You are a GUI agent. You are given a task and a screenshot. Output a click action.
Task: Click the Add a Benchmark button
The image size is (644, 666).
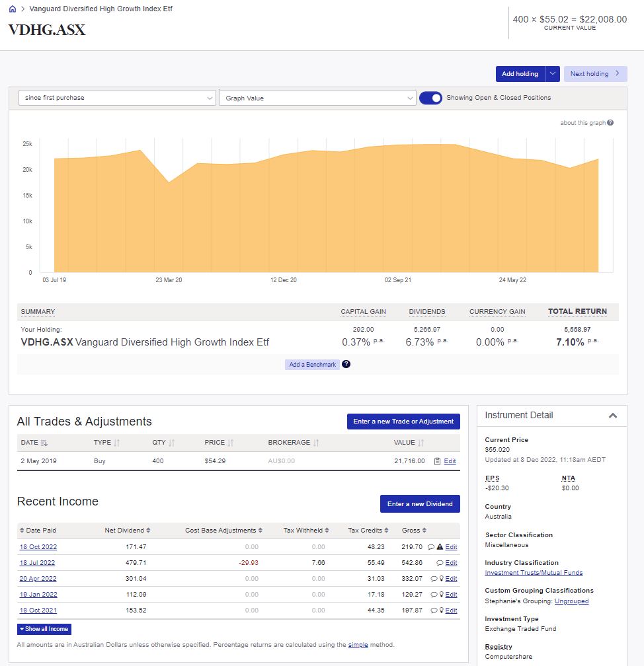[x=313, y=365]
